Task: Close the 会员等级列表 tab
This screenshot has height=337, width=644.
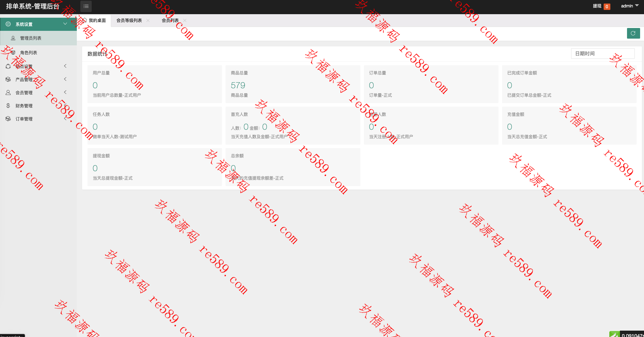Action: [x=148, y=20]
